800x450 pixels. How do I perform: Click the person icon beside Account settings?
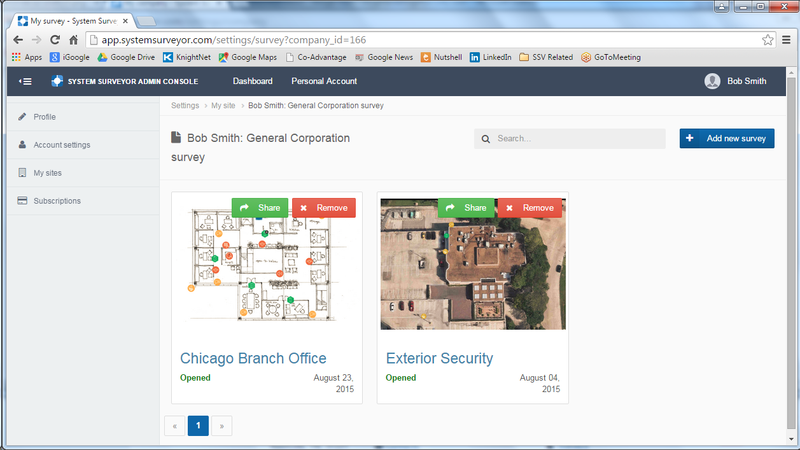(x=22, y=144)
